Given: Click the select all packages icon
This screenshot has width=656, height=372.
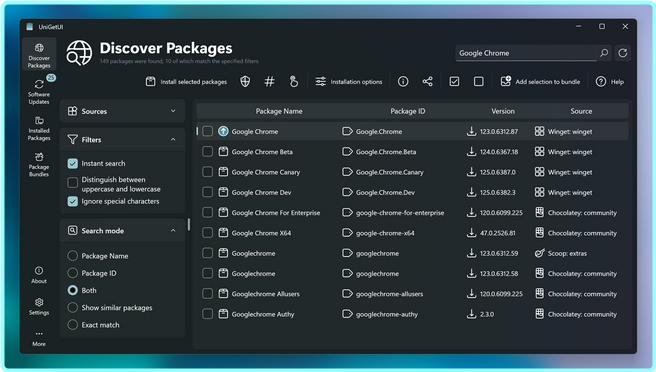Looking at the screenshot, I should coord(454,82).
